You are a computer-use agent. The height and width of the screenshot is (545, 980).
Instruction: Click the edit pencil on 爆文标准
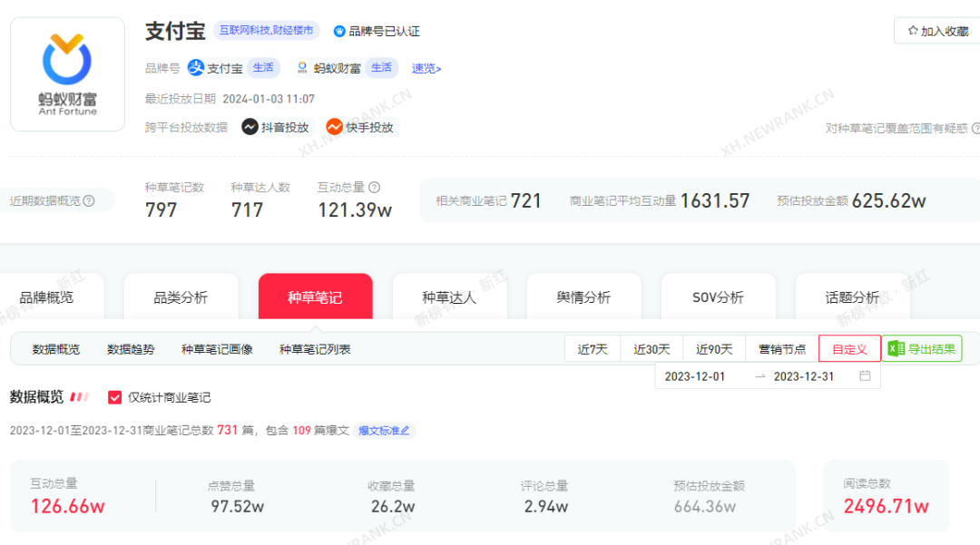[x=405, y=431]
